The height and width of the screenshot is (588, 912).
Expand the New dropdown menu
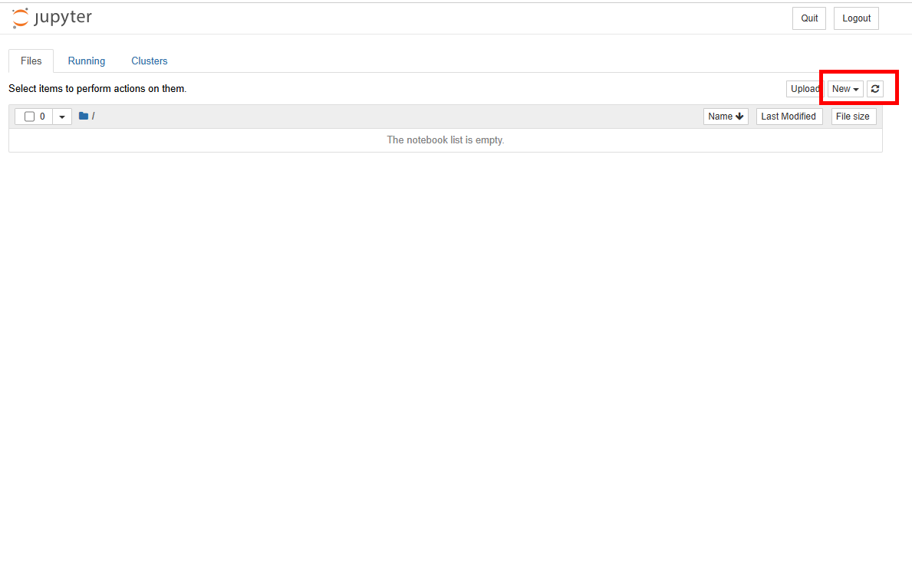click(845, 89)
